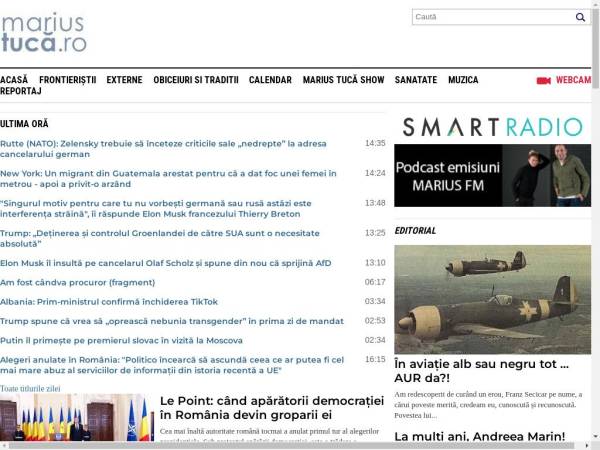This screenshot has height=450, width=600.
Task: Read the La multi ani, Andreea Marin article
Action: point(474,436)
